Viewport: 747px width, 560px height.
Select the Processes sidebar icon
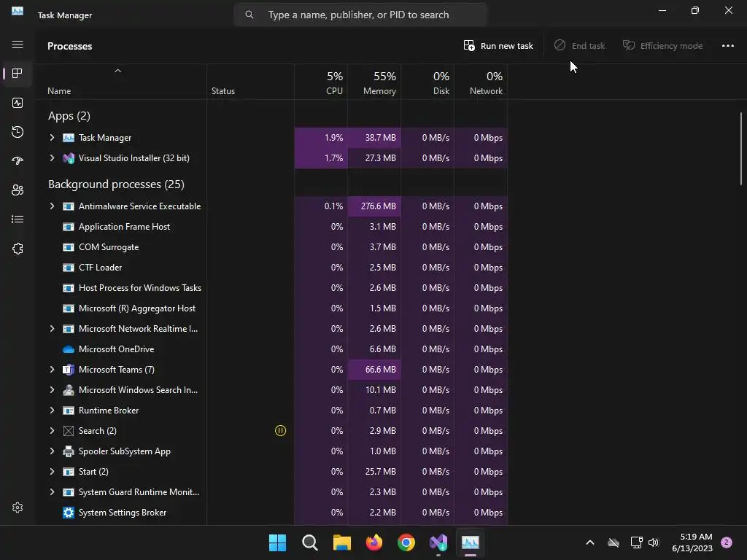point(18,74)
